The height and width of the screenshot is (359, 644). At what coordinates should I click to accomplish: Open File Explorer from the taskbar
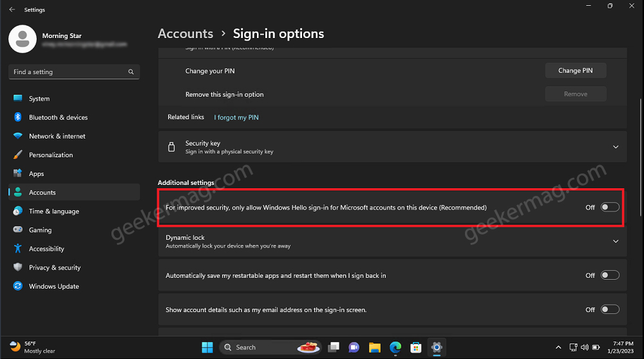point(375,347)
